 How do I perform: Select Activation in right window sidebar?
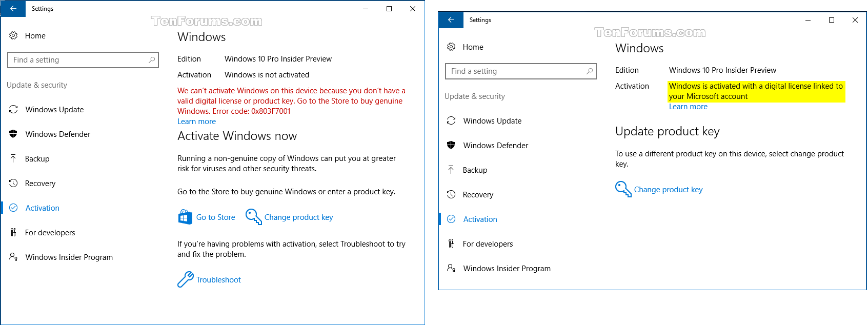pos(480,219)
